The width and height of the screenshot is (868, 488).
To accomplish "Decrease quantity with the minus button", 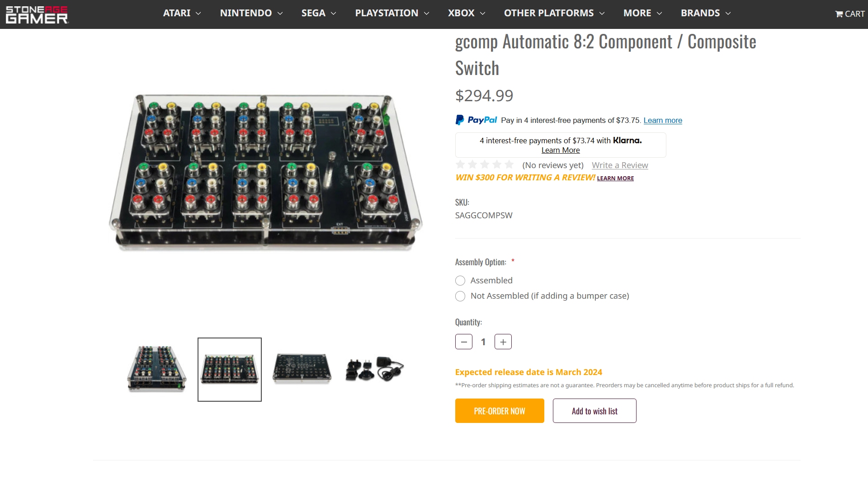I will [464, 342].
